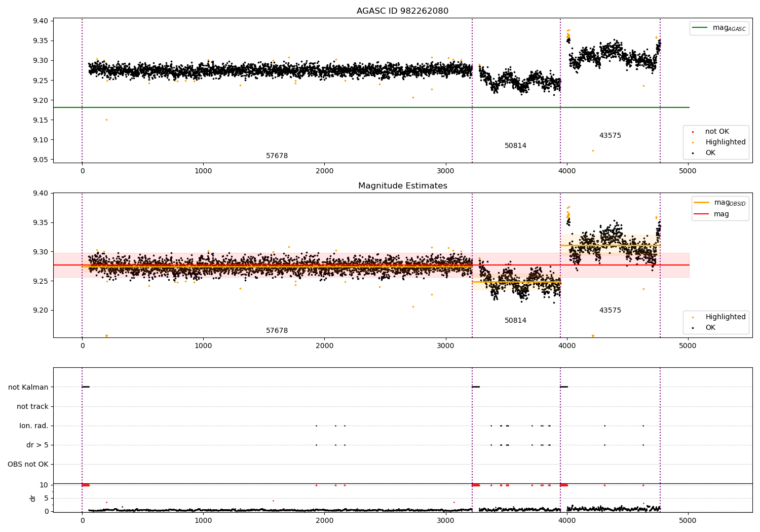Click the orange outlier point near 9.07 in top plot
Viewport: 760px width, 532px height.
pyautogui.click(x=593, y=150)
